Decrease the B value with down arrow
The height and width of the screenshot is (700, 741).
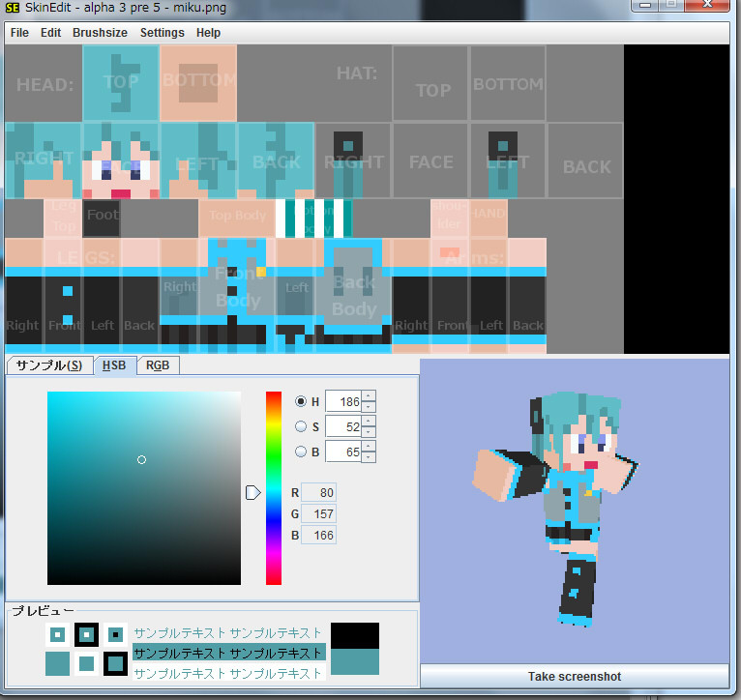[369, 457]
